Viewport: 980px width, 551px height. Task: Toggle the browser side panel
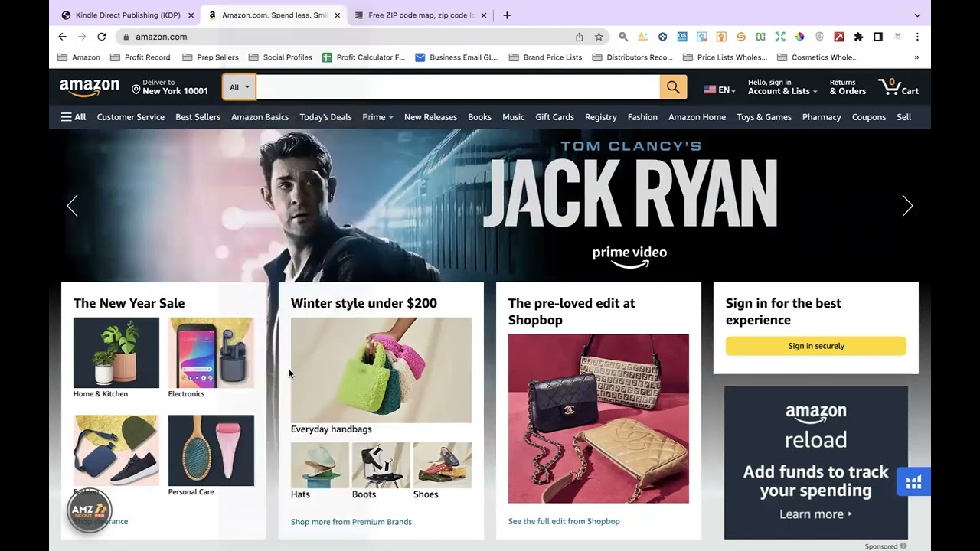pos(878,37)
